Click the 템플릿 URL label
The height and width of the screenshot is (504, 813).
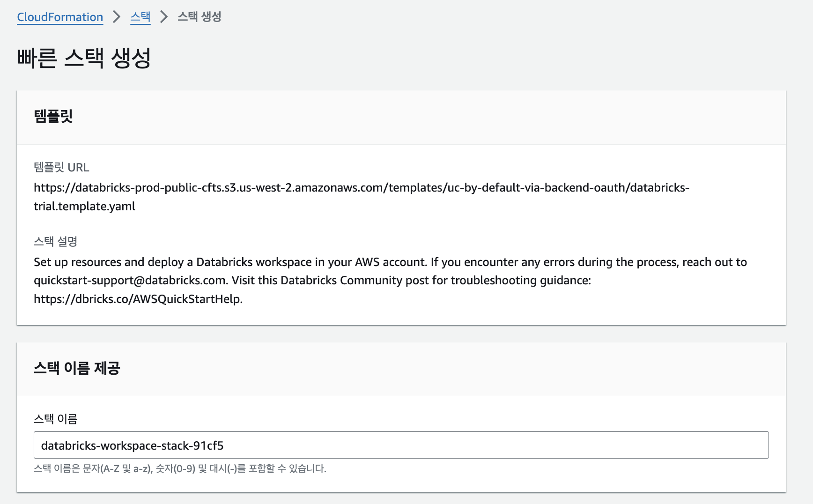[x=61, y=167]
